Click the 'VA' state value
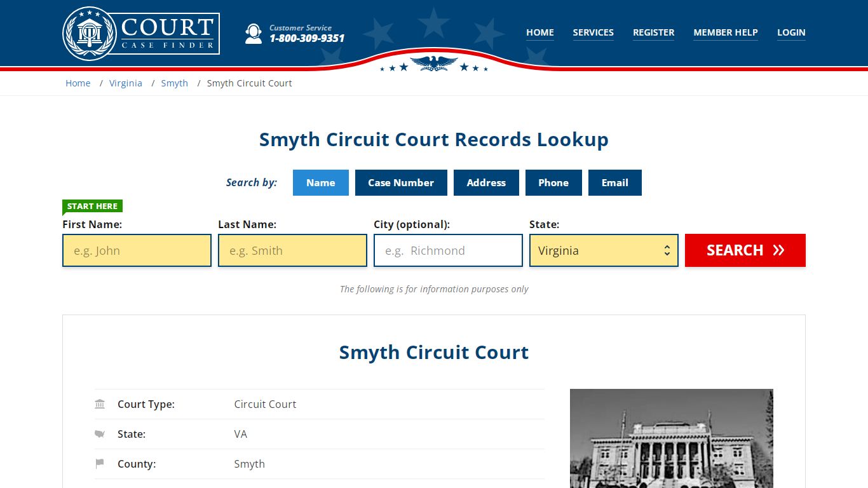 (241, 434)
